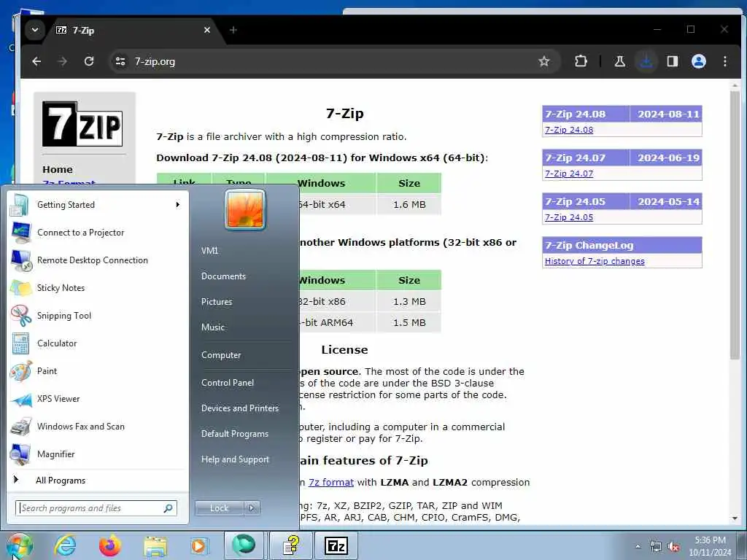Close the 7-Zip browser tab
The height and width of the screenshot is (560, 747).
(206, 30)
